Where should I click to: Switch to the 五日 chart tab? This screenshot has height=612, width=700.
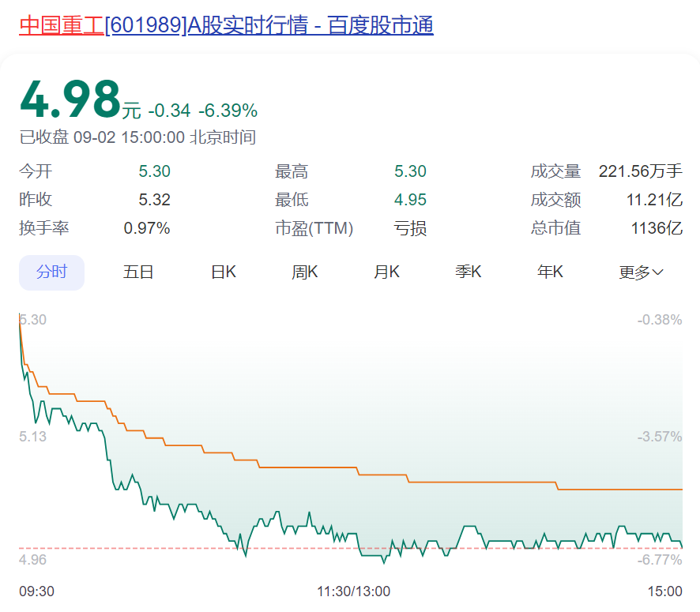[138, 271]
